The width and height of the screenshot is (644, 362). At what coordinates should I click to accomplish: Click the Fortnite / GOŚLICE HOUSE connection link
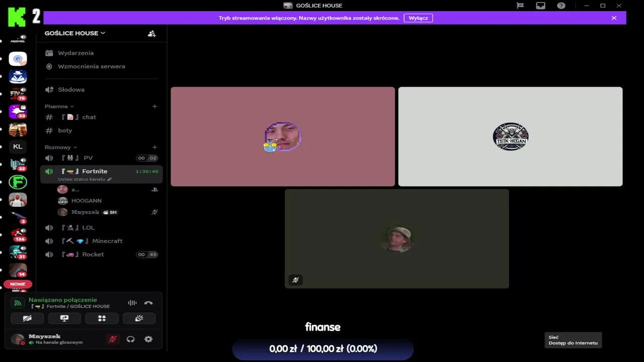(70, 306)
